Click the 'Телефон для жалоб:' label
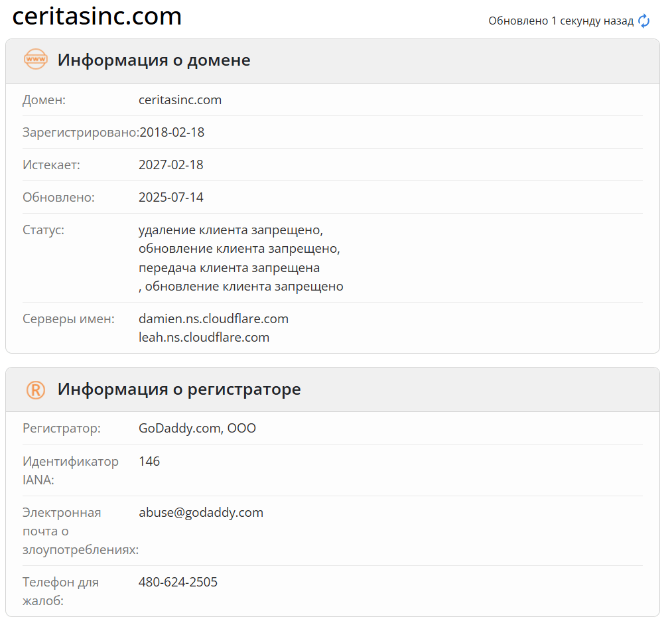The height and width of the screenshot is (621, 672). pos(61,591)
